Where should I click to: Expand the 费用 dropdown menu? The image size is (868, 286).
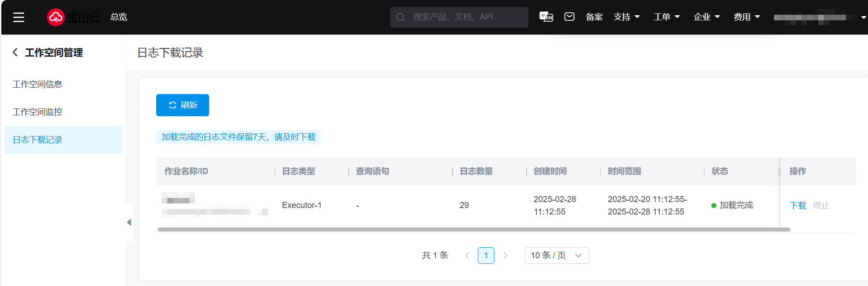[x=746, y=17]
